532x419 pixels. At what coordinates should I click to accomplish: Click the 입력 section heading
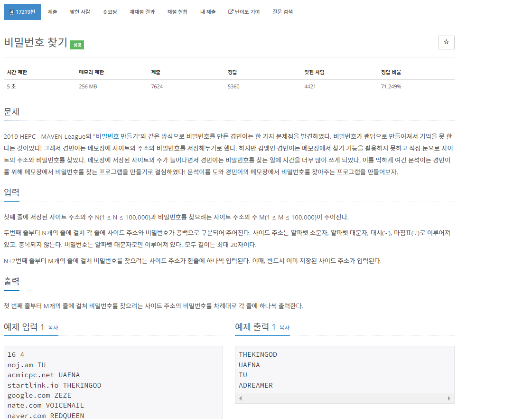11,192
